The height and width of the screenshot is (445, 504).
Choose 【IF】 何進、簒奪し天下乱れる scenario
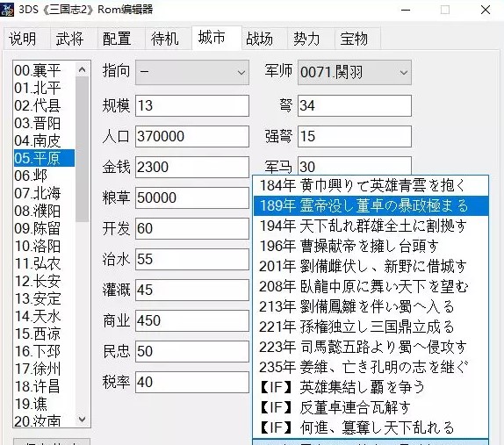coord(371,428)
